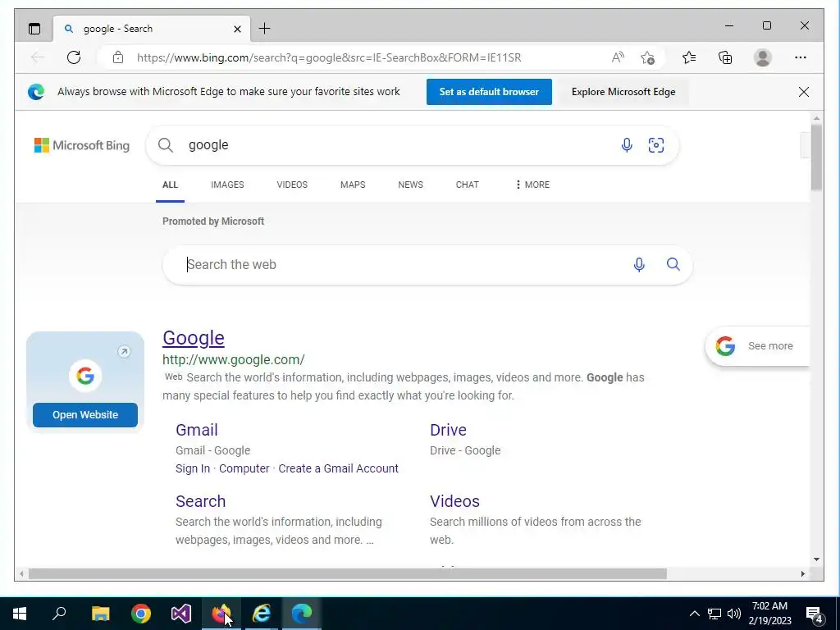Open Settings and more ellipsis menu
Image resolution: width=840 pixels, height=630 pixels.
coord(801,57)
